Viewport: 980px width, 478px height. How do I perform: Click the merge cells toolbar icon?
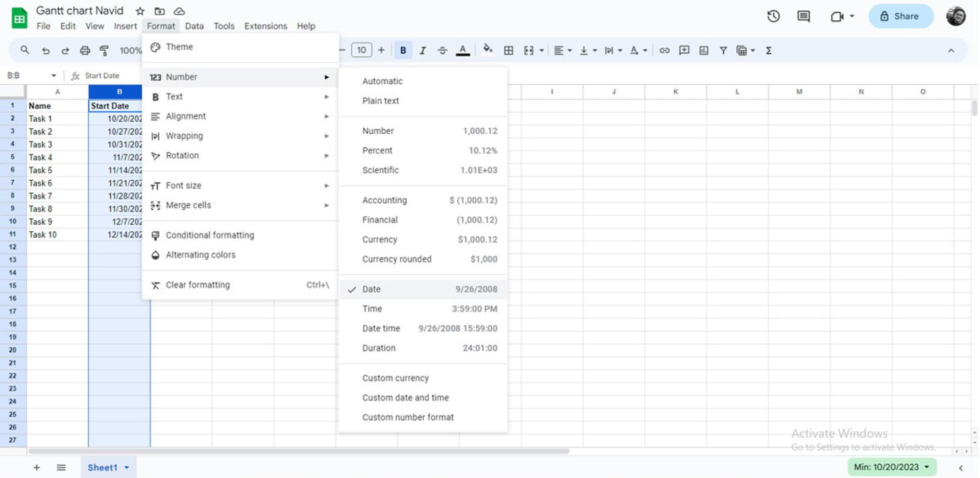pos(529,50)
